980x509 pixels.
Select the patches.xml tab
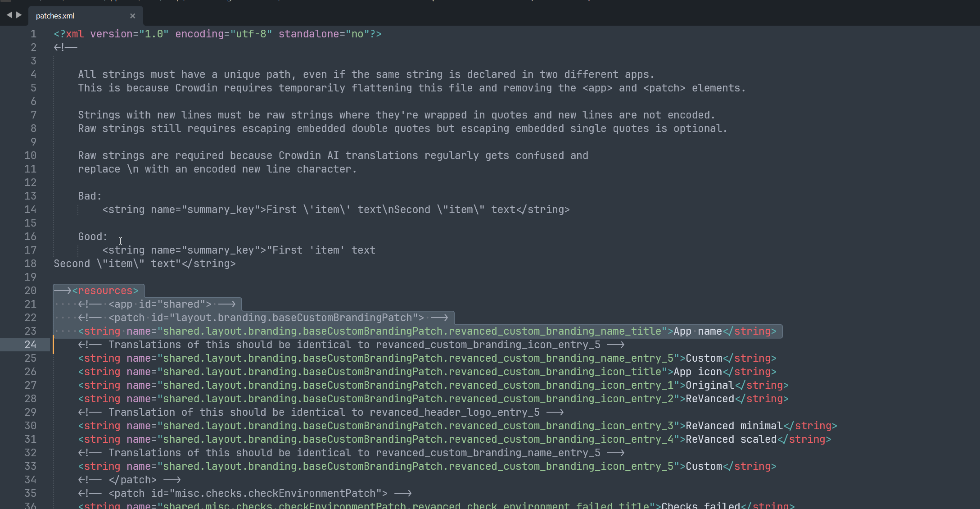pyautogui.click(x=55, y=16)
